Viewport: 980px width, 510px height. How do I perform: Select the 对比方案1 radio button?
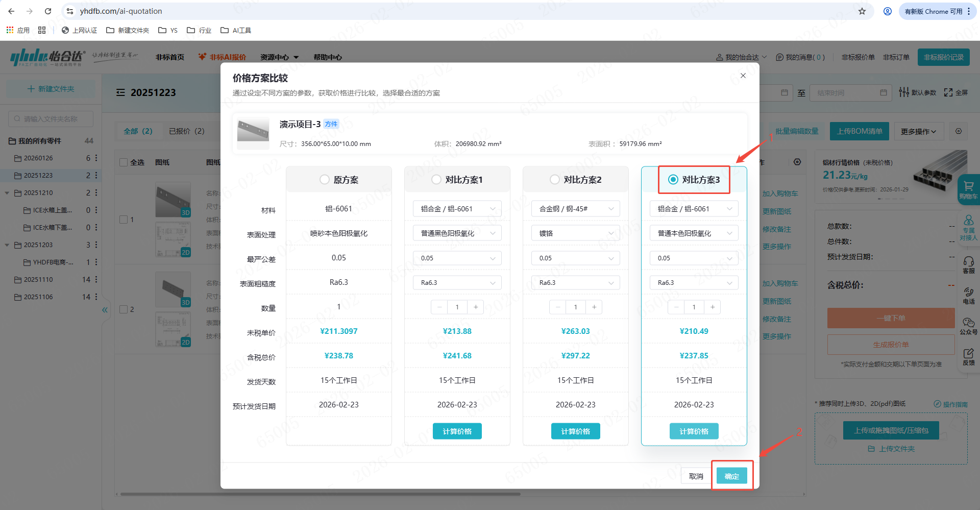(436, 180)
